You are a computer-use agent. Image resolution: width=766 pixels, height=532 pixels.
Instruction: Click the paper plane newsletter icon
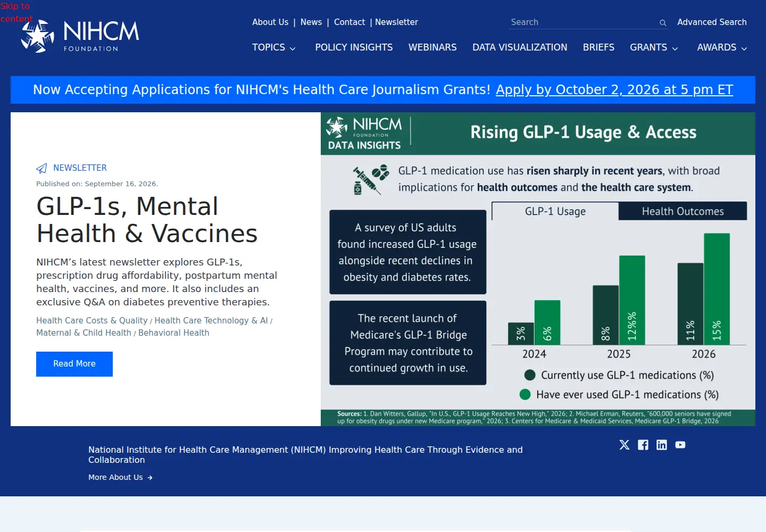pyautogui.click(x=41, y=168)
